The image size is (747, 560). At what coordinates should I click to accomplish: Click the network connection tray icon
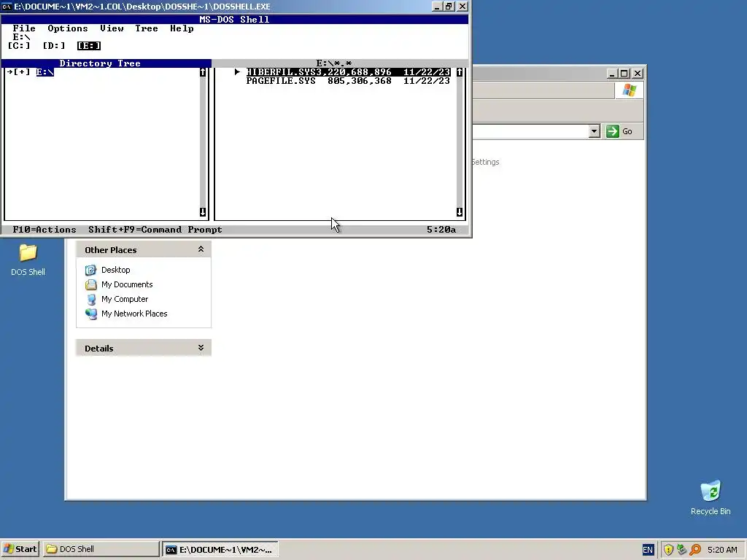[x=682, y=550]
